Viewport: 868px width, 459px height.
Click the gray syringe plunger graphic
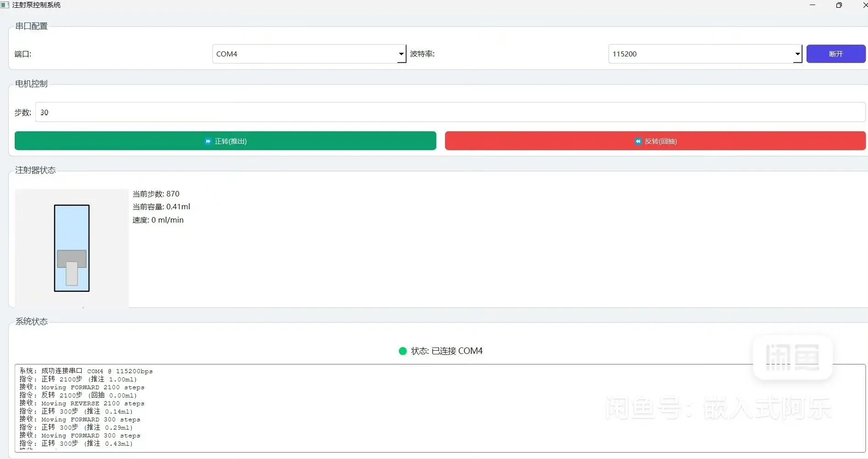72,259
